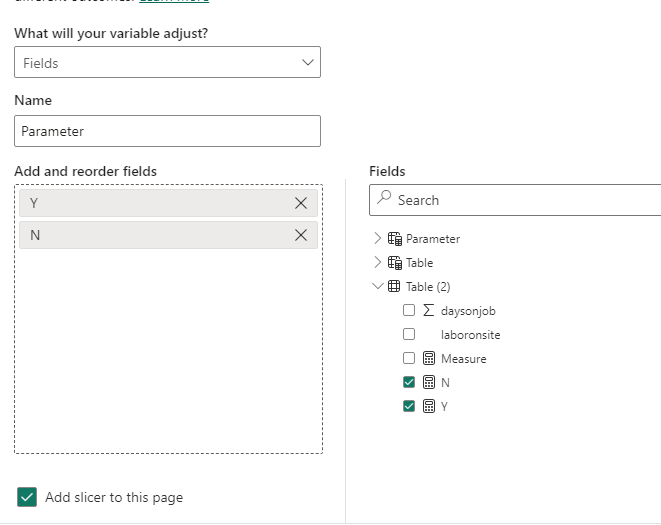Check the daysonjob checkbox
The width and height of the screenshot is (661, 525).
click(x=408, y=310)
